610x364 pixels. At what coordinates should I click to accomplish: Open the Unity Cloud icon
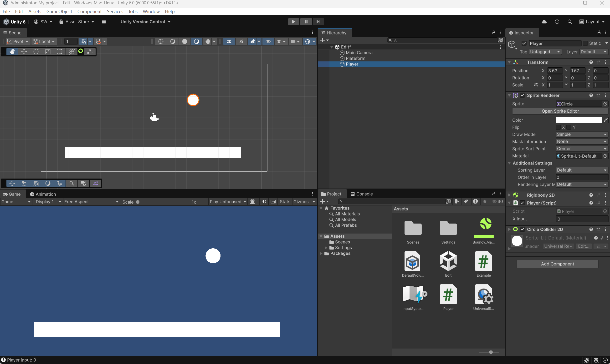tap(544, 22)
